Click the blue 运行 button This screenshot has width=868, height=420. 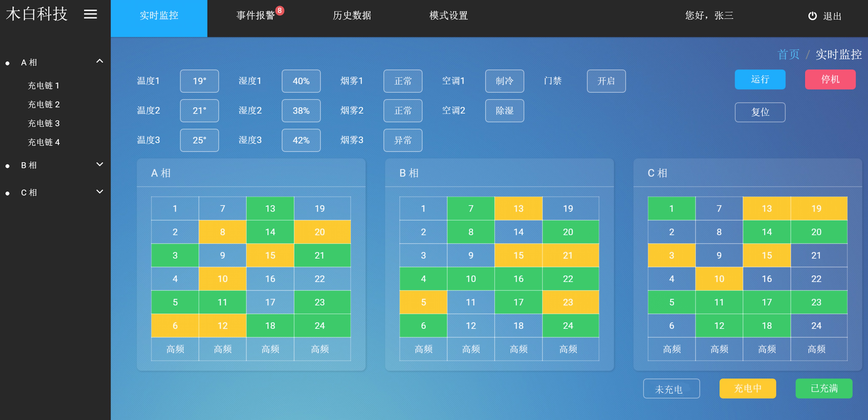[760, 80]
